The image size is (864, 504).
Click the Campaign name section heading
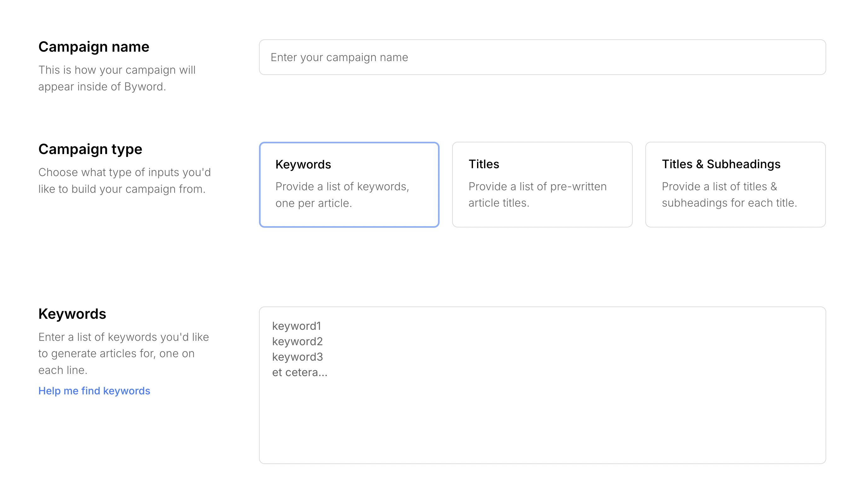click(94, 47)
